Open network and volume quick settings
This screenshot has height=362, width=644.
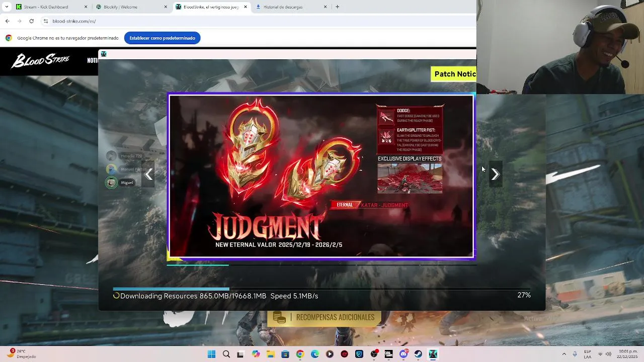(x=604, y=354)
